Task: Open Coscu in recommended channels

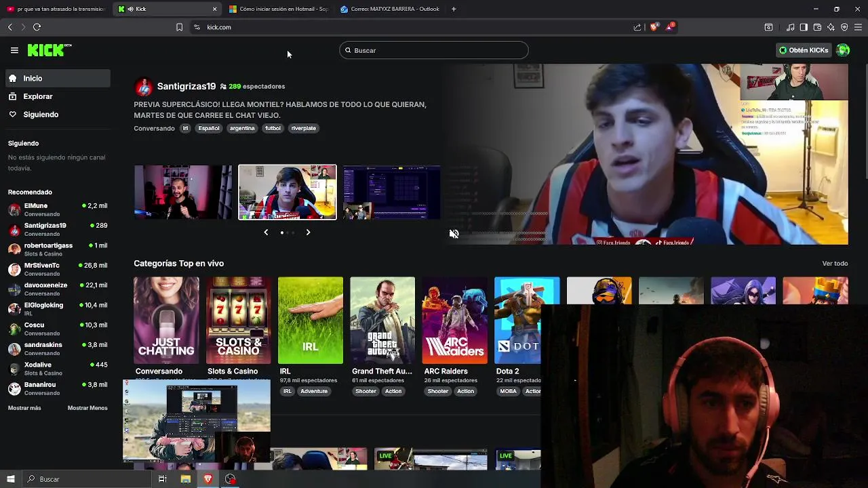Action: pos(58,329)
